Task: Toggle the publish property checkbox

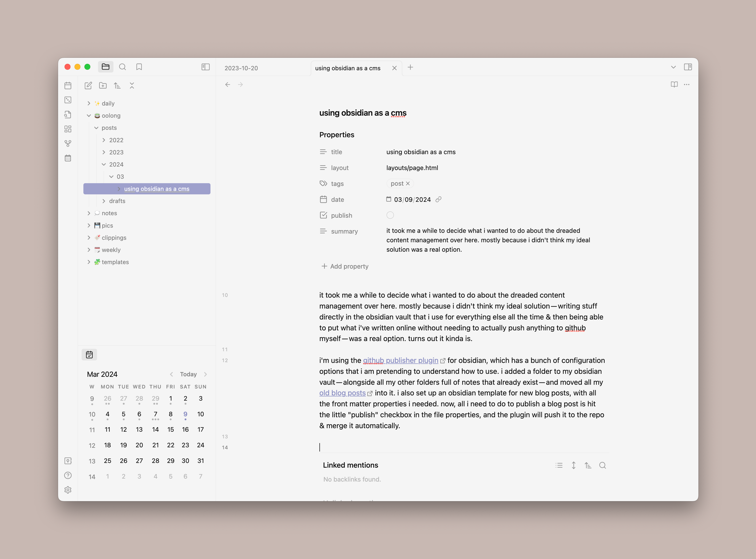Action: pyautogui.click(x=390, y=215)
